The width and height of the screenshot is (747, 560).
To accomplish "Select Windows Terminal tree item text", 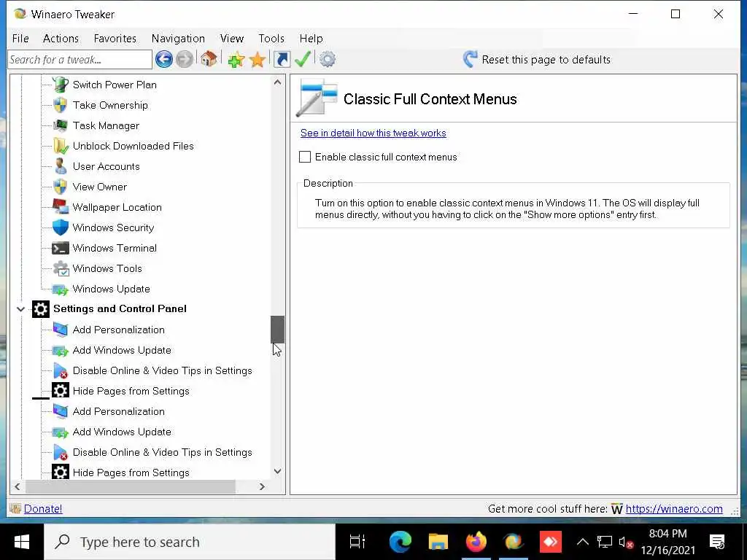I will 115,248.
